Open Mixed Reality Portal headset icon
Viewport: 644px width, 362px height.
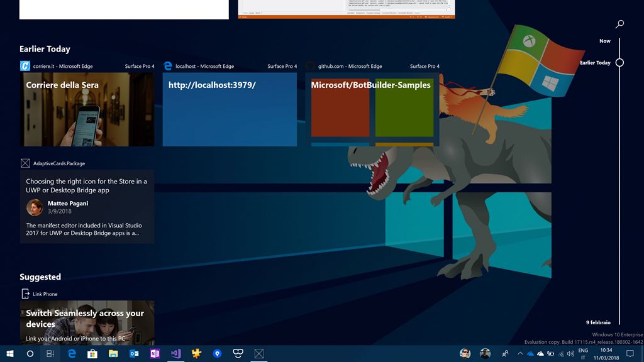coord(238,353)
